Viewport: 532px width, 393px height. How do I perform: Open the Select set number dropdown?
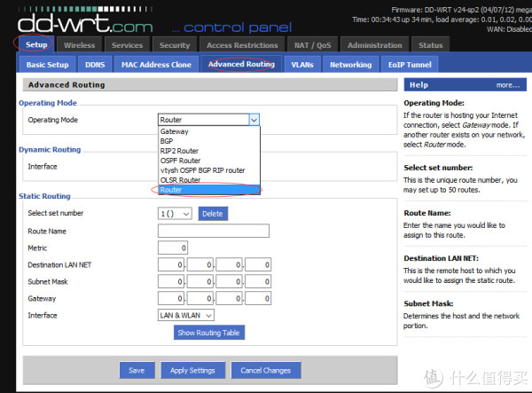[175, 214]
